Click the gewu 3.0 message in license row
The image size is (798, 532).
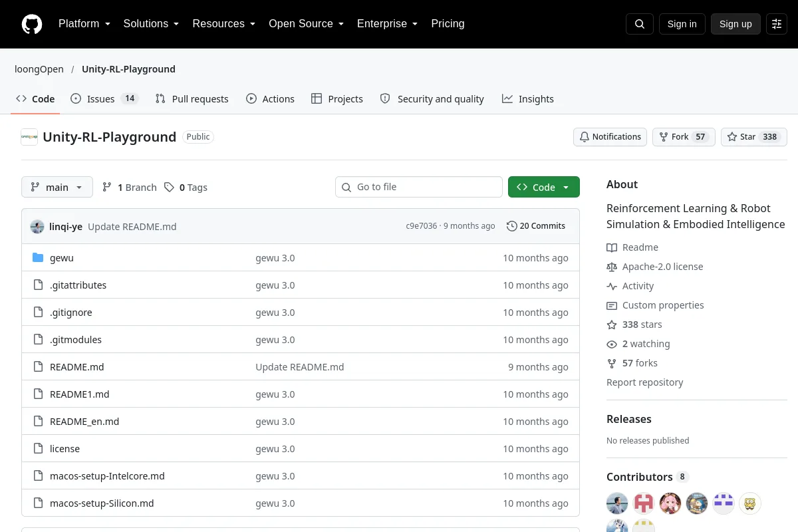275,449
